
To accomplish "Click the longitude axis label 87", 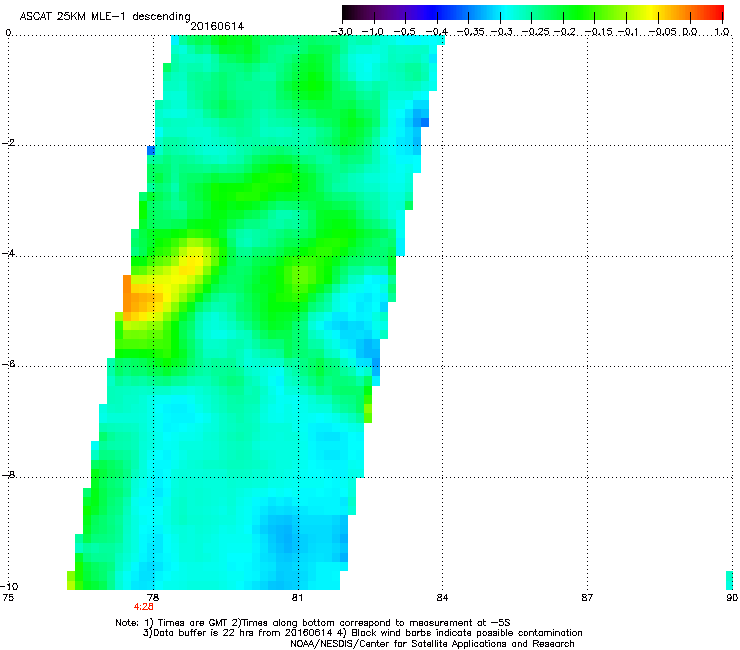I will tap(587, 598).
